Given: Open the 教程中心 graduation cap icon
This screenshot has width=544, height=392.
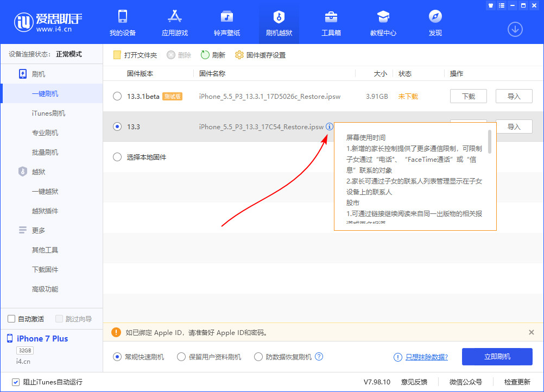Looking at the screenshot, I should 383,16.
